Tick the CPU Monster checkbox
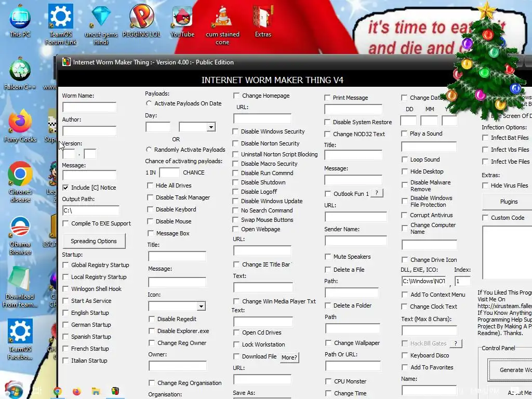532x399 pixels. coord(328,381)
